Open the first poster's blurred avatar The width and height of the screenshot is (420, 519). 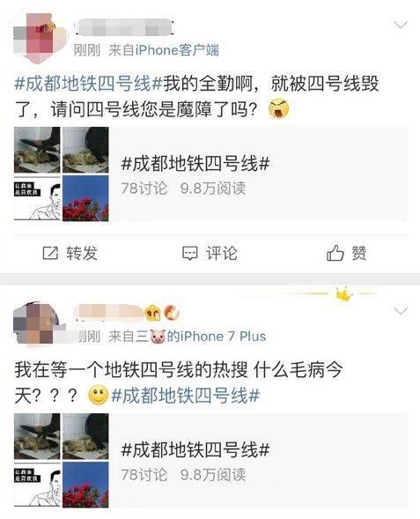click(x=37, y=38)
